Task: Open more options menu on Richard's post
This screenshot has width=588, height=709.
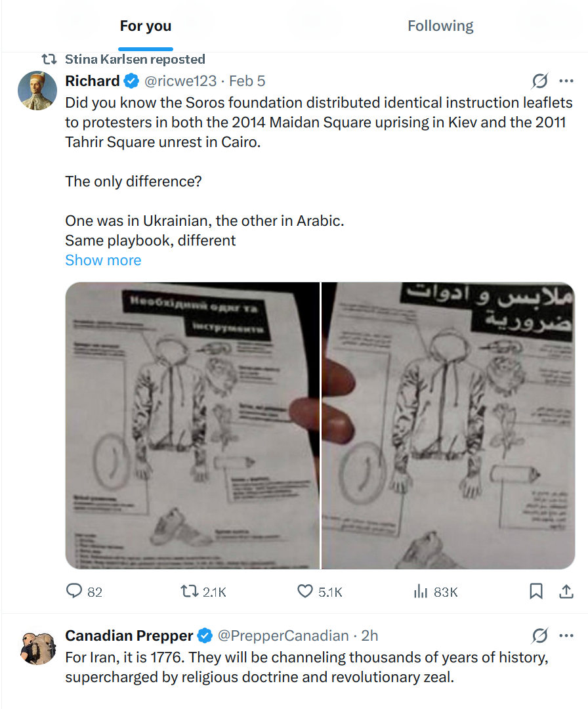Action: pos(566,81)
